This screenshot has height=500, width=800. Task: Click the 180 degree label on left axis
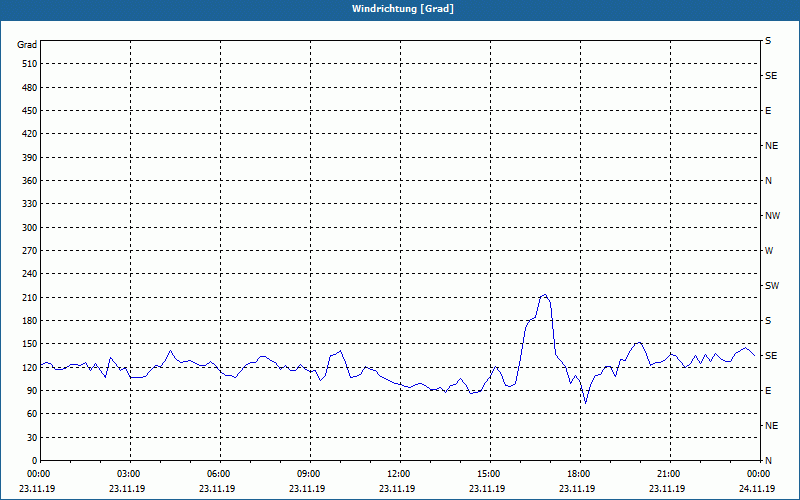point(30,321)
